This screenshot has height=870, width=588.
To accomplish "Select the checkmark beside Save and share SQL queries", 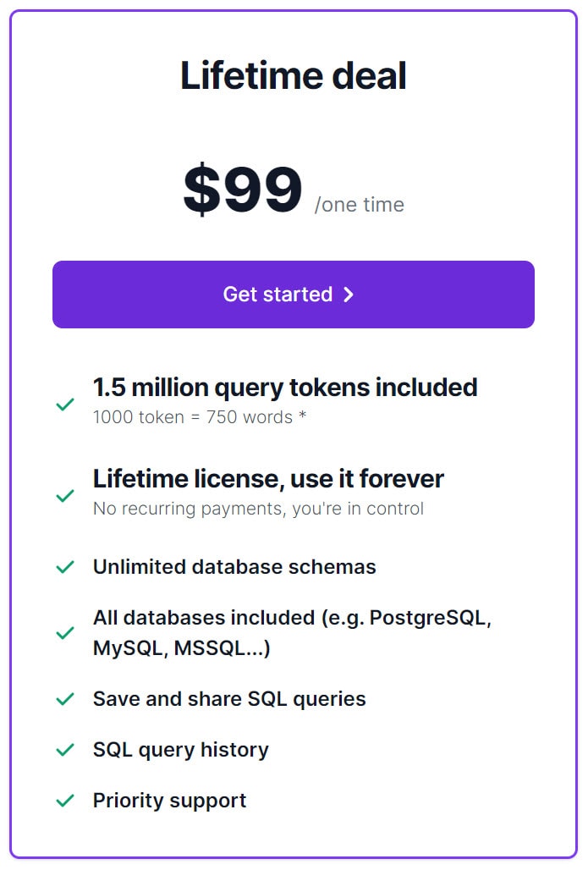I will click(65, 699).
